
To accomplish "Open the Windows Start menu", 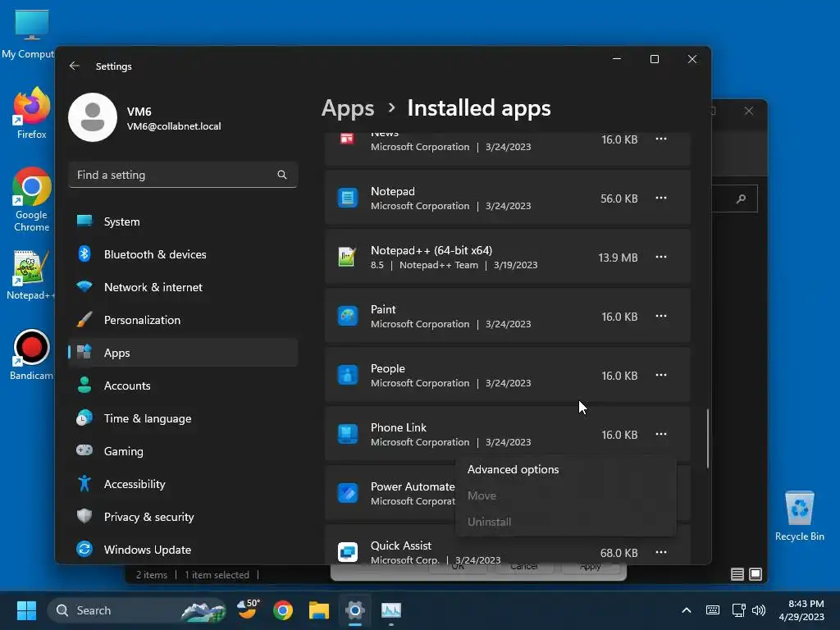I will (26, 610).
